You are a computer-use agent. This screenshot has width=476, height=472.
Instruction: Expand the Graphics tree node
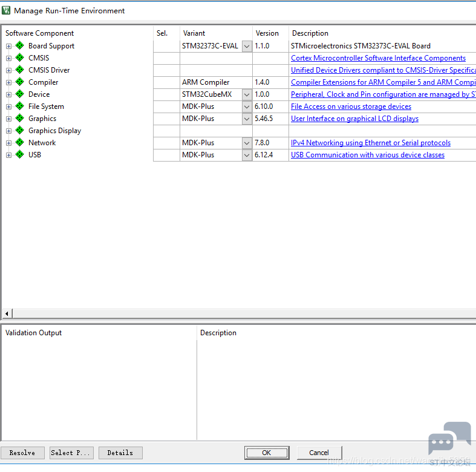(9, 119)
